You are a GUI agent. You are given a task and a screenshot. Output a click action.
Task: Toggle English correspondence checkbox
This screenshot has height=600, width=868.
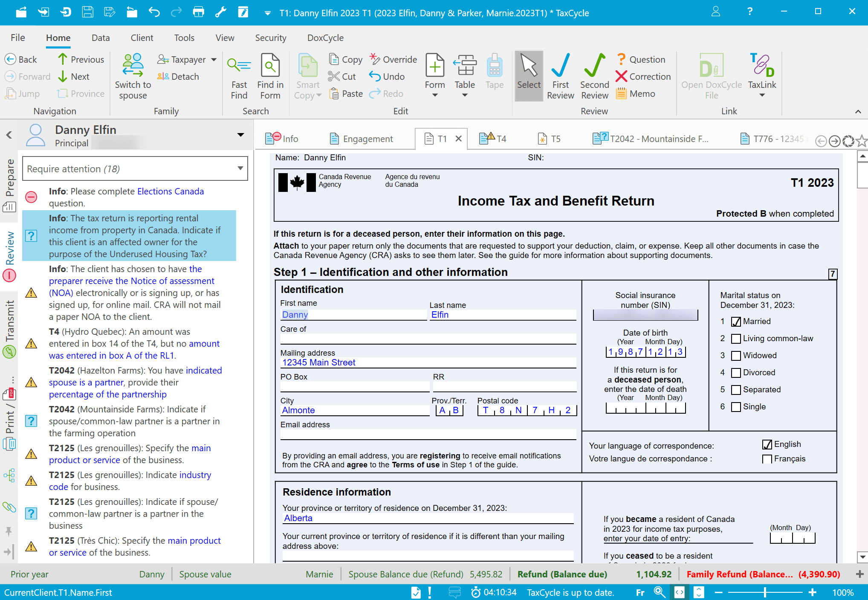767,444
